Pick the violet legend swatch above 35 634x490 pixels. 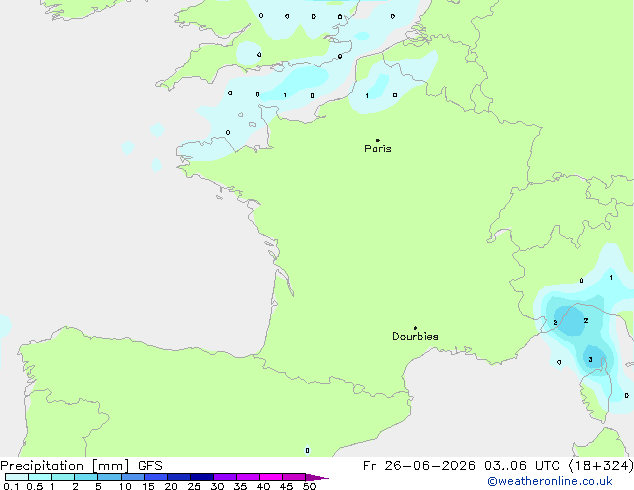click(248, 477)
